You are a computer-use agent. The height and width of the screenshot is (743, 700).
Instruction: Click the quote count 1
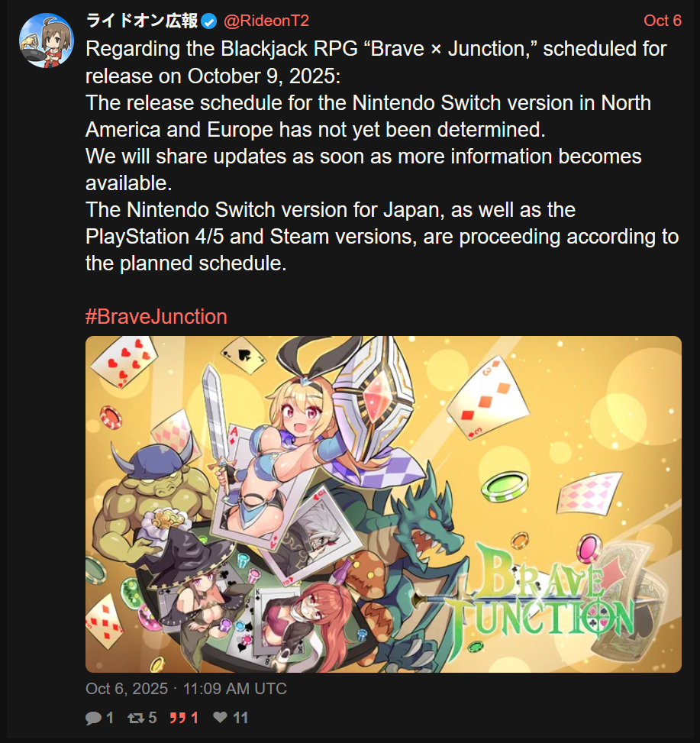194,718
